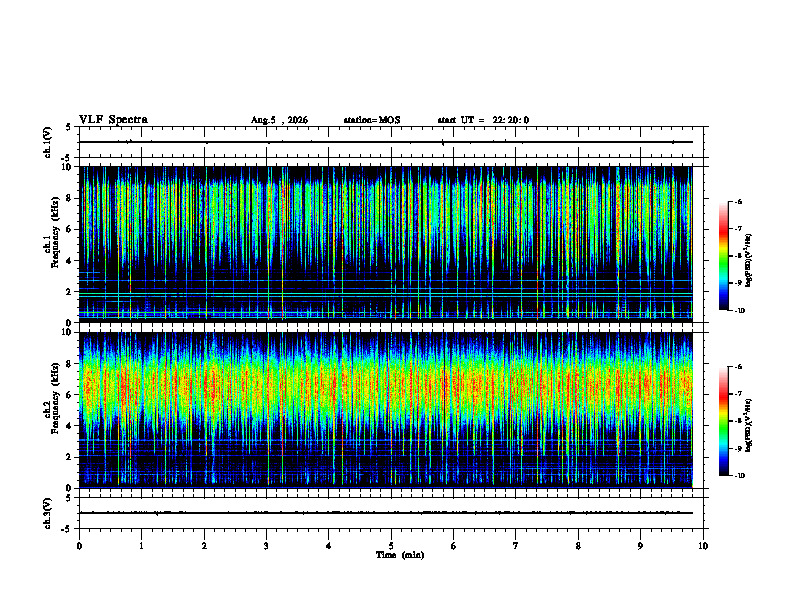Select ch.2 'Frequency (kHz)' axis label
The width and height of the screenshot is (792, 612).
(55, 398)
